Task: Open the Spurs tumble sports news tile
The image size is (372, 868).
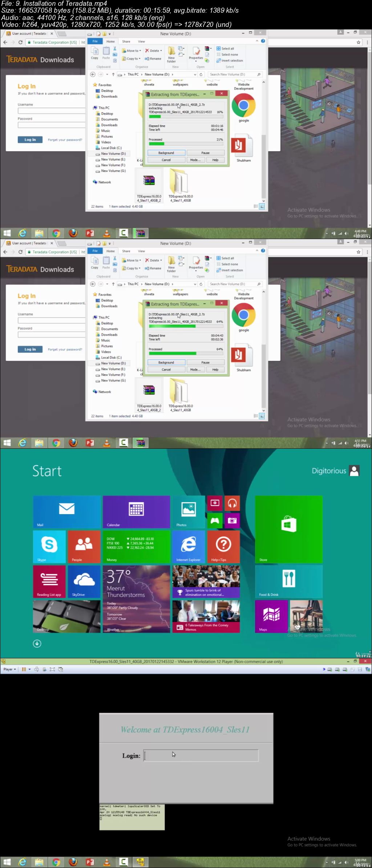Action: click(x=206, y=581)
